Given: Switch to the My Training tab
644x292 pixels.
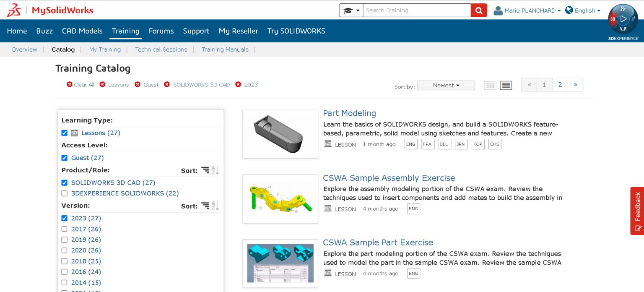Looking at the screenshot, I should click(105, 50).
